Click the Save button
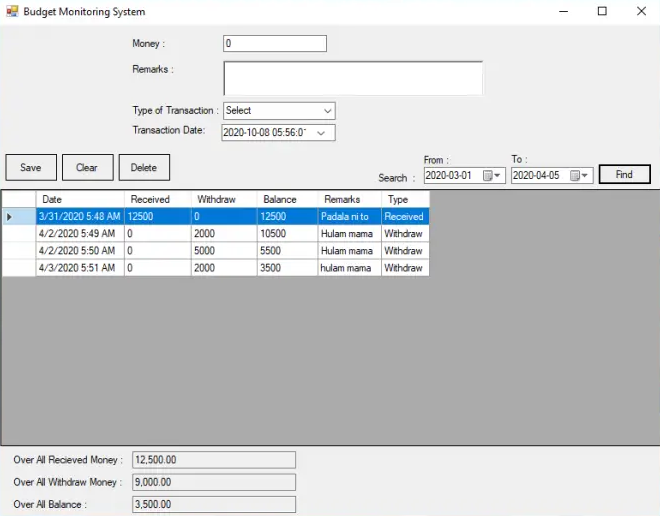This screenshot has height=516, width=660. pos(31,167)
